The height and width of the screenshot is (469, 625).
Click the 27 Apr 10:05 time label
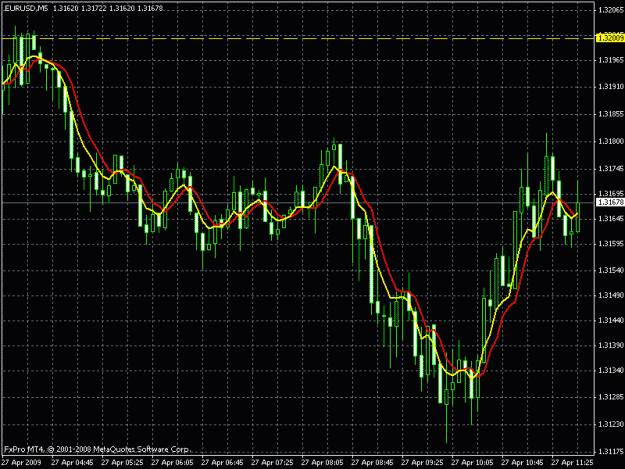pyautogui.click(x=472, y=463)
